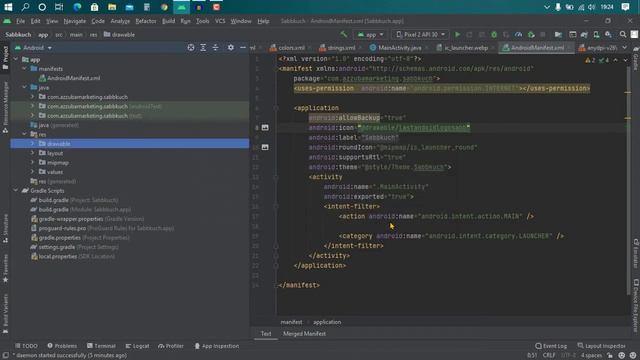
Task: Click the CRLF line separator in status bar
Action: 549,356
